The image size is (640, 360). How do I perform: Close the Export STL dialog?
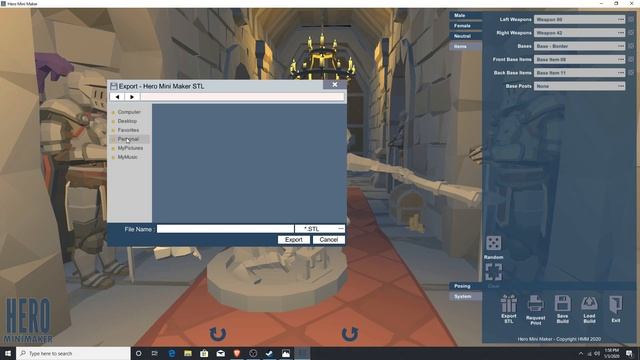pyautogui.click(x=335, y=84)
